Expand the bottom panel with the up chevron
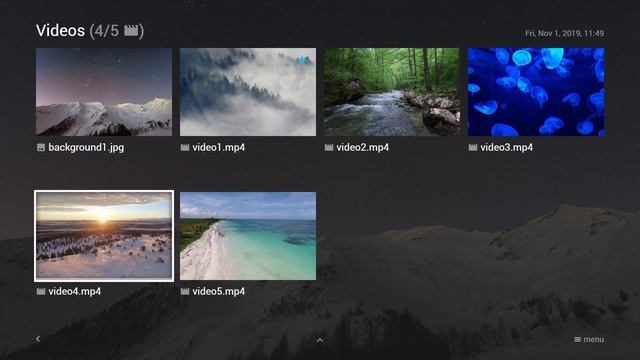This screenshot has width=640, height=360. pyautogui.click(x=320, y=340)
